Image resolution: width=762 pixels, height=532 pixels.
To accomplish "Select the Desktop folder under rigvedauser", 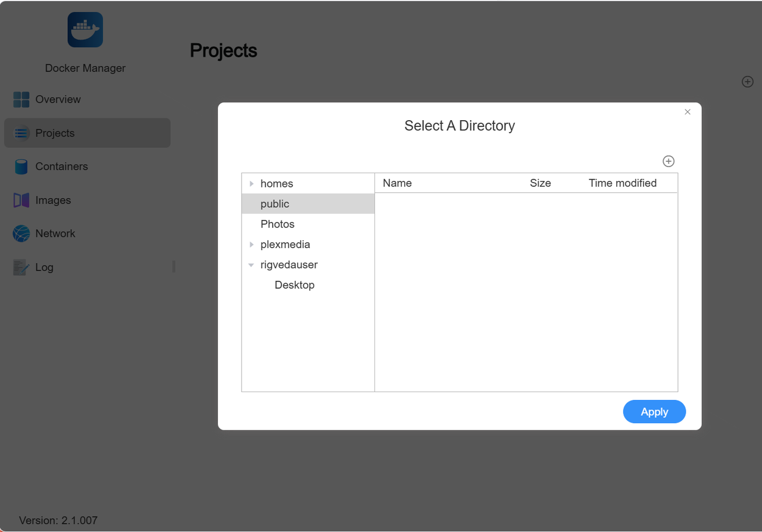I will (294, 284).
